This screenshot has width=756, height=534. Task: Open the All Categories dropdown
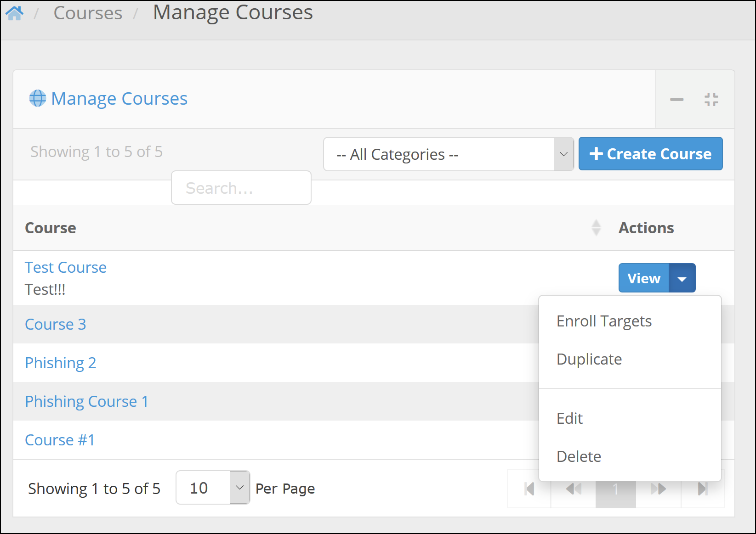click(448, 154)
